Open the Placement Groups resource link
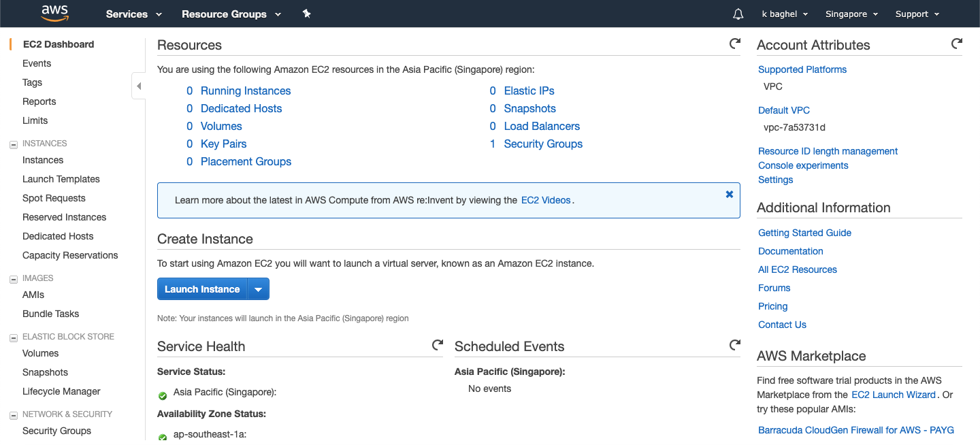980x445 pixels. click(x=246, y=161)
